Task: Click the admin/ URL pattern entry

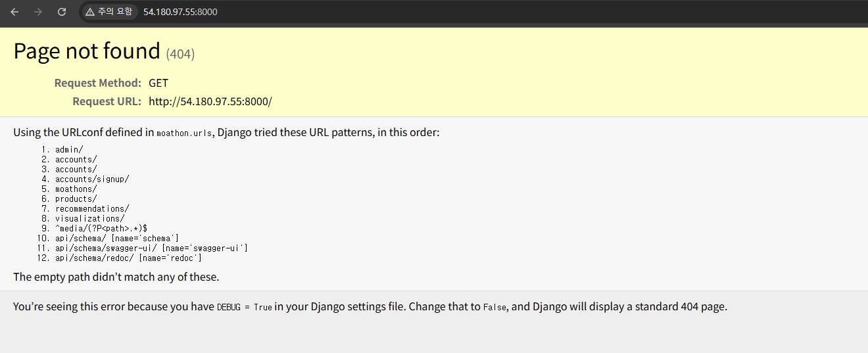Action: [69, 149]
